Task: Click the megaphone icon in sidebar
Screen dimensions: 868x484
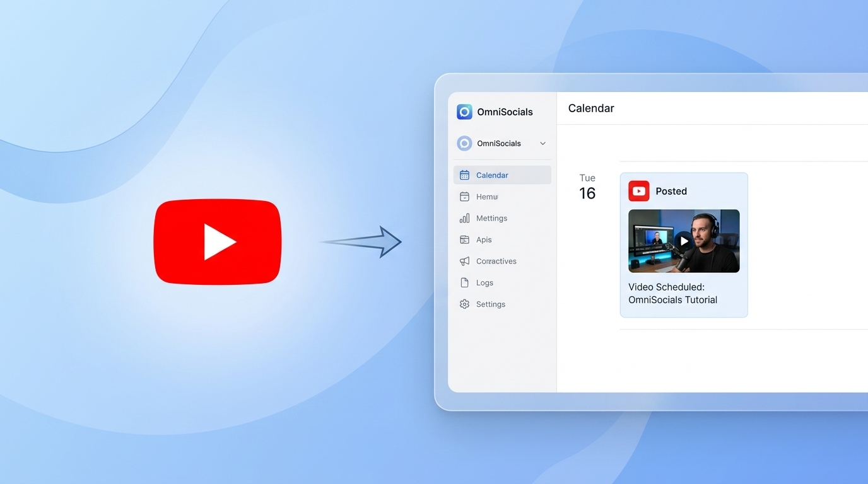Action: coord(464,261)
